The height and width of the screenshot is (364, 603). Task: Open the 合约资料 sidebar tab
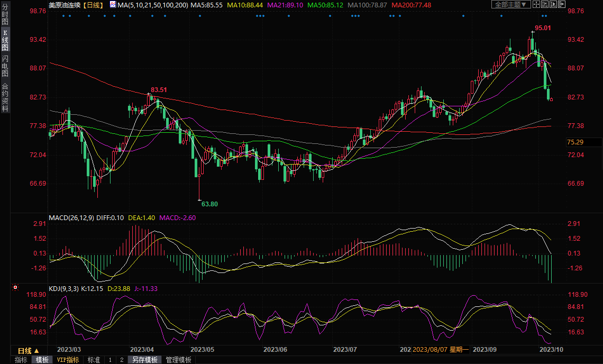(5, 97)
